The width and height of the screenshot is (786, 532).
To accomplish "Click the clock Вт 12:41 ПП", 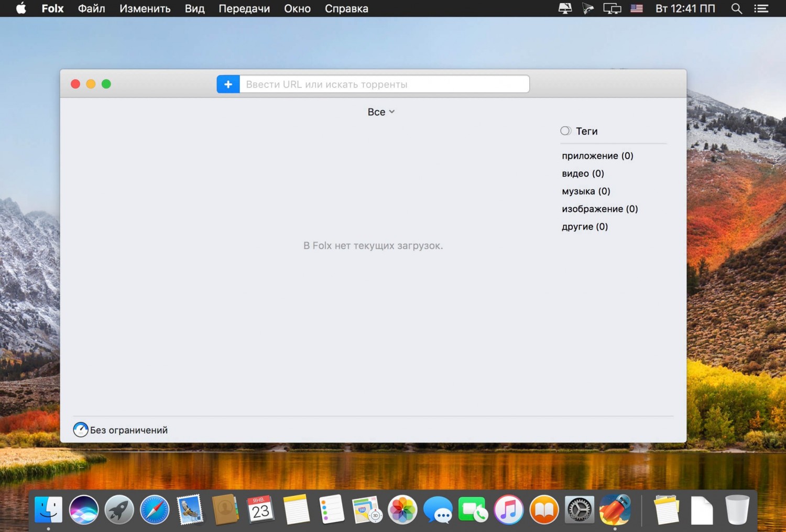I will pyautogui.click(x=685, y=8).
